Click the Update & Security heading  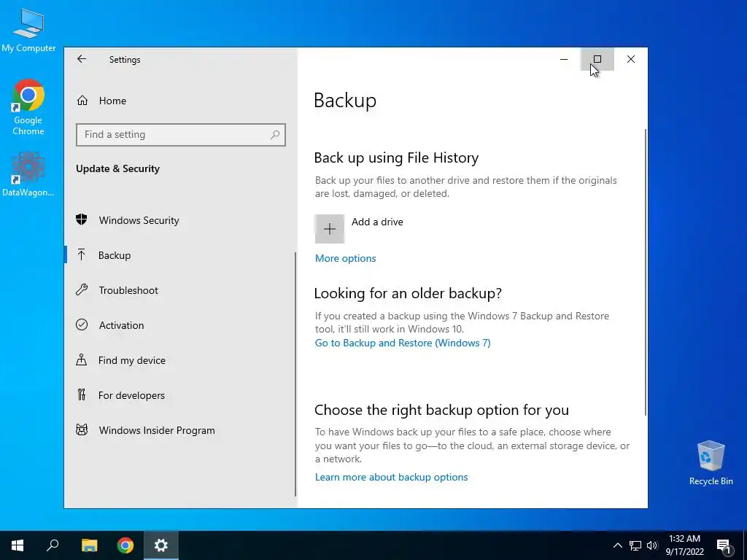117,168
